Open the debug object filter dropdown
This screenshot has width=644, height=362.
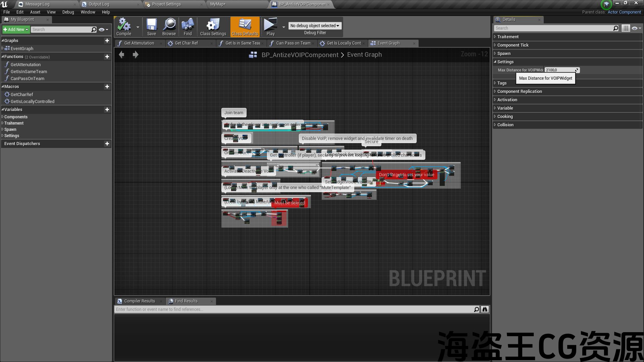point(314,25)
